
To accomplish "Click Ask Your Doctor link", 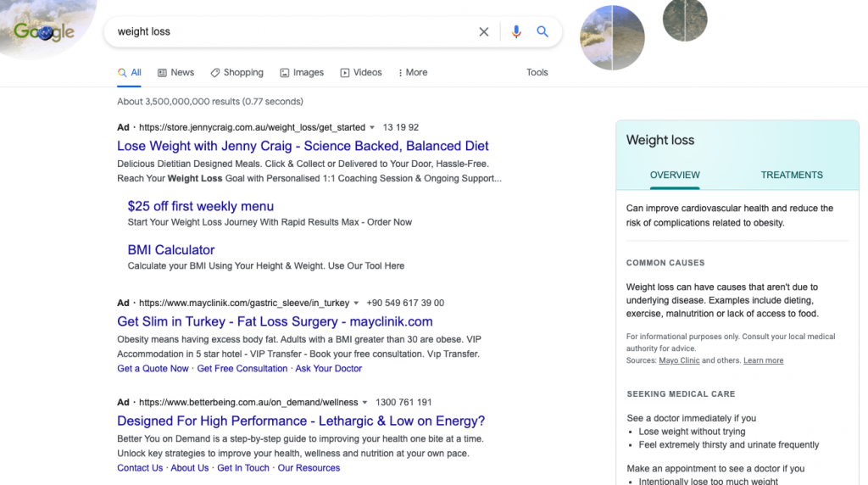I will pyautogui.click(x=328, y=368).
